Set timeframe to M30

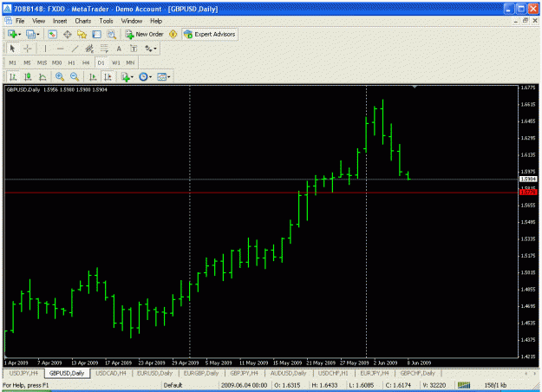(56, 63)
